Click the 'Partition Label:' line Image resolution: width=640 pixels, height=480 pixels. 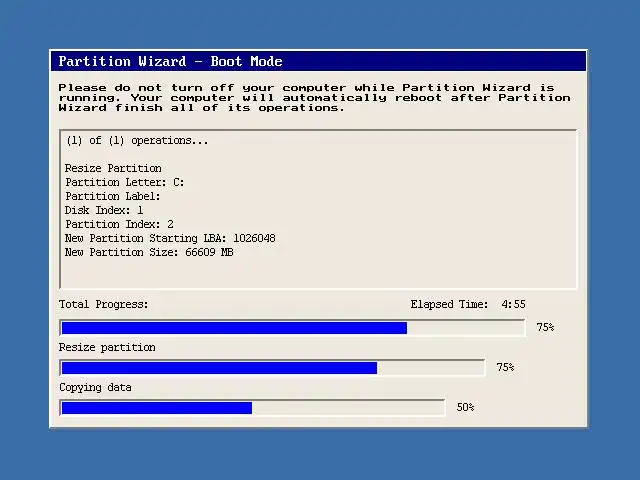click(113, 196)
